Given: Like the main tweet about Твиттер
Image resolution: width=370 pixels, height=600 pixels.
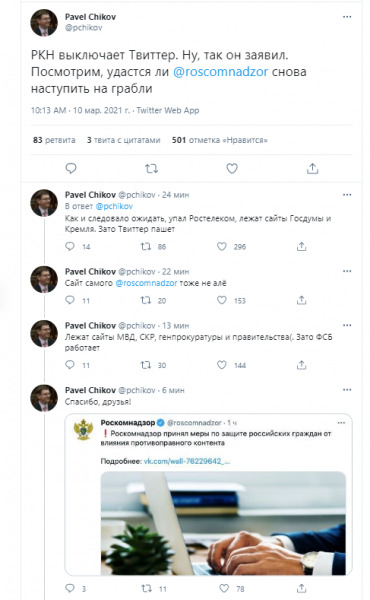Looking at the screenshot, I should pos(232,168).
